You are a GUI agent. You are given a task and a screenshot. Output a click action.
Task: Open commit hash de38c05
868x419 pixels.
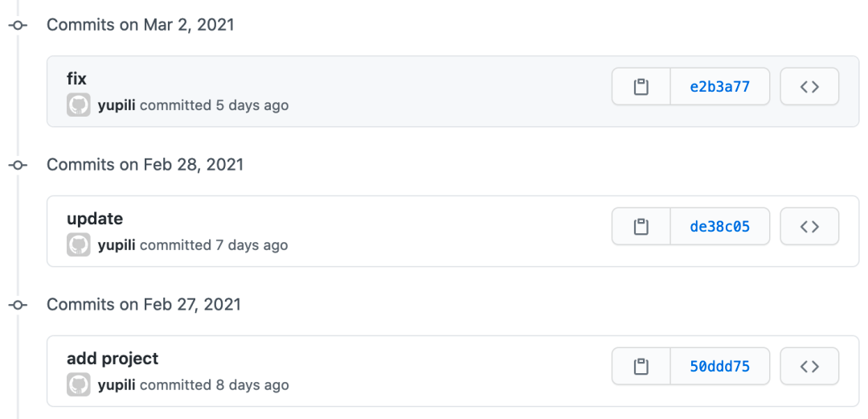pyautogui.click(x=719, y=227)
